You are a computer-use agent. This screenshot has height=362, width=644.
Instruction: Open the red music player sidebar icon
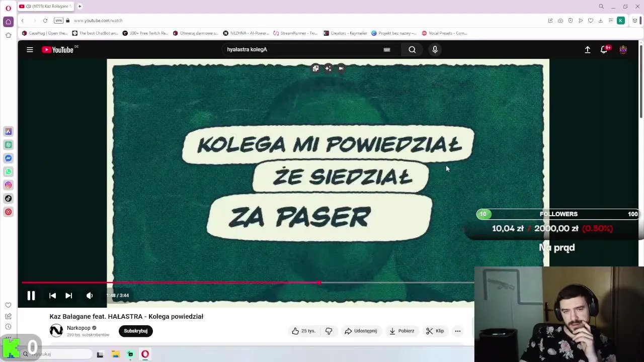click(9, 212)
